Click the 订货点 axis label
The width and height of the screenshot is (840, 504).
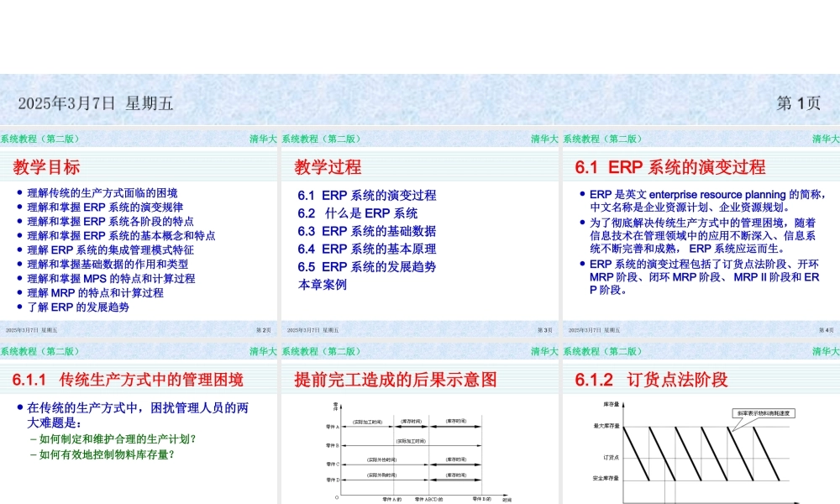click(612, 458)
